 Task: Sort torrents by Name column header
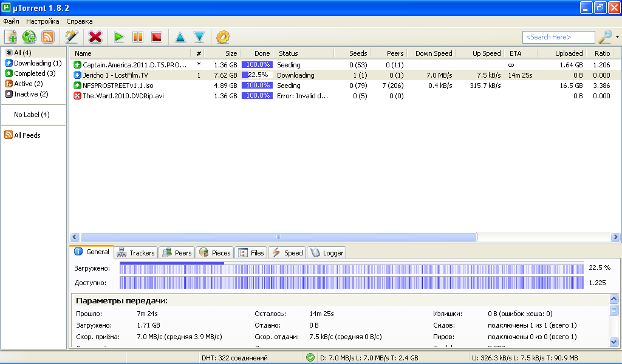pyautogui.click(x=130, y=53)
